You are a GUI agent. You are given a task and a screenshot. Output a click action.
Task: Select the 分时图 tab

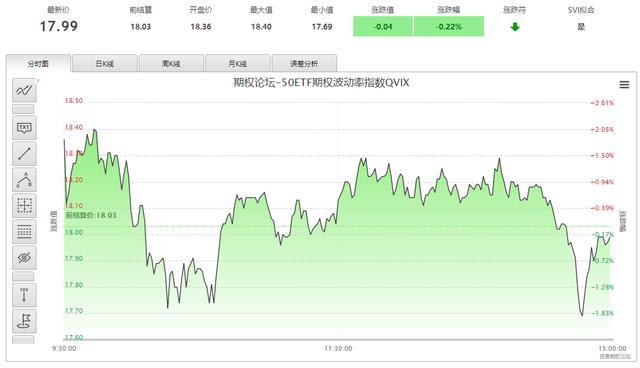coord(38,63)
